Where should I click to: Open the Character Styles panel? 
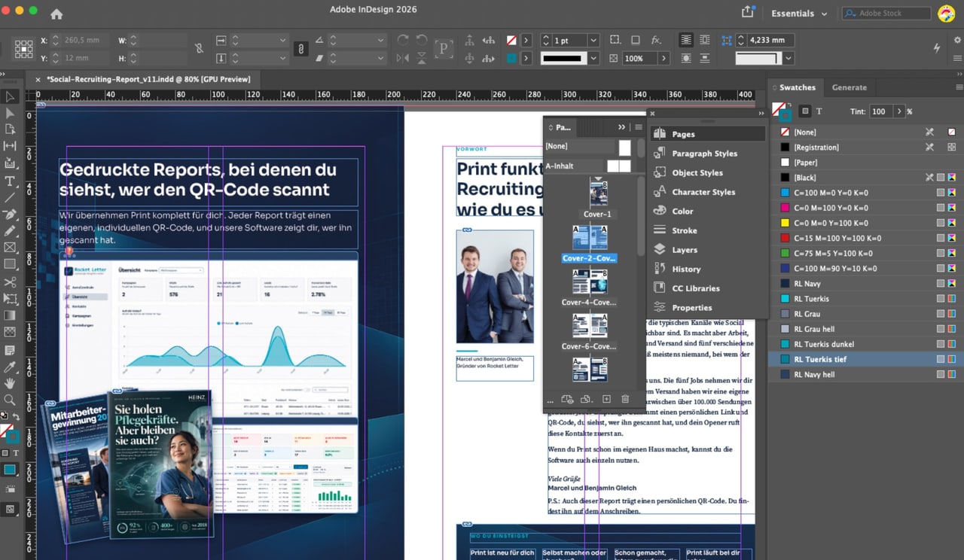point(708,192)
